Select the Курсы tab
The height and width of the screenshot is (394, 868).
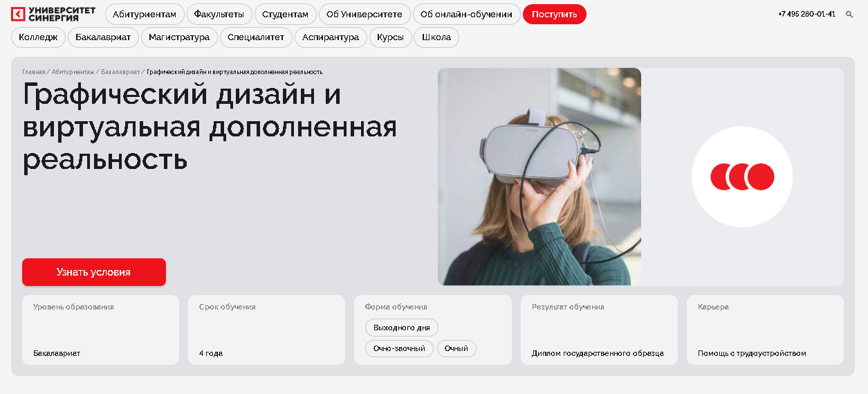(x=391, y=37)
